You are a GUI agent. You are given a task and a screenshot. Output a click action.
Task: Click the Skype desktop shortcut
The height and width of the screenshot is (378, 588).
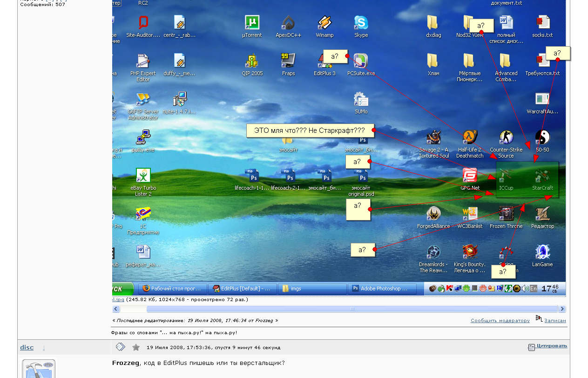click(361, 23)
